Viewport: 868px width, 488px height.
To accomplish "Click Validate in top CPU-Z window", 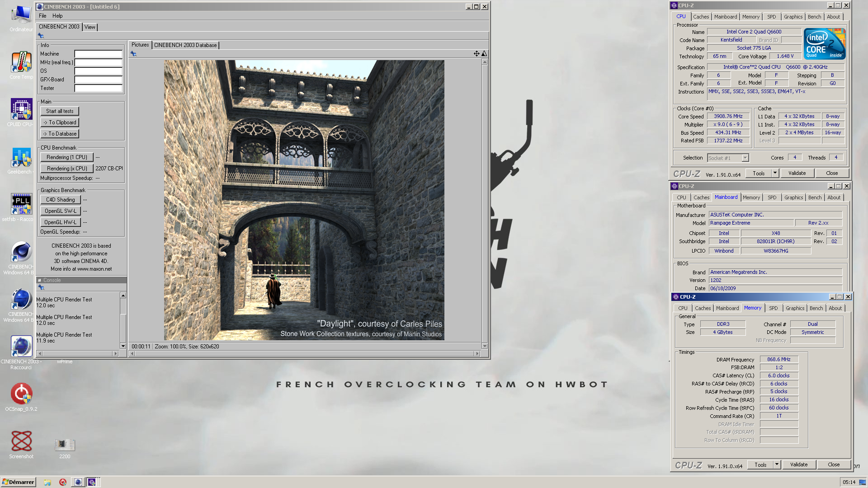I will click(797, 174).
